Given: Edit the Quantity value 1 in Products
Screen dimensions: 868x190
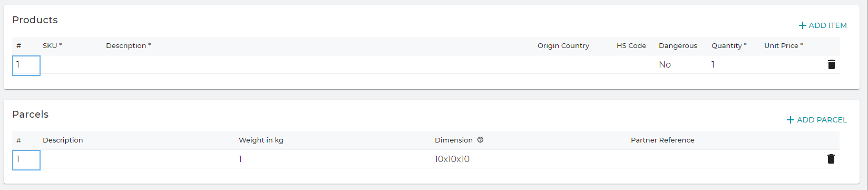Looking at the screenshot, I should tap(713, 64).
